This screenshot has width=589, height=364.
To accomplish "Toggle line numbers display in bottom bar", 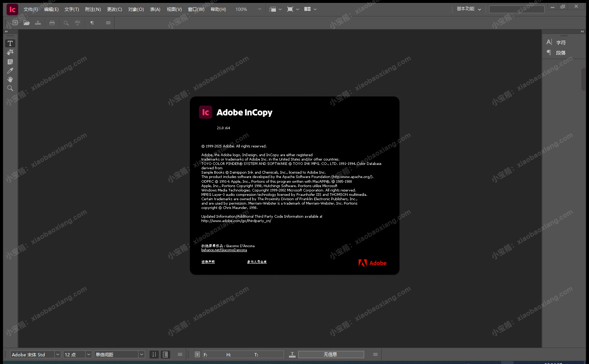I will (154, 355).
